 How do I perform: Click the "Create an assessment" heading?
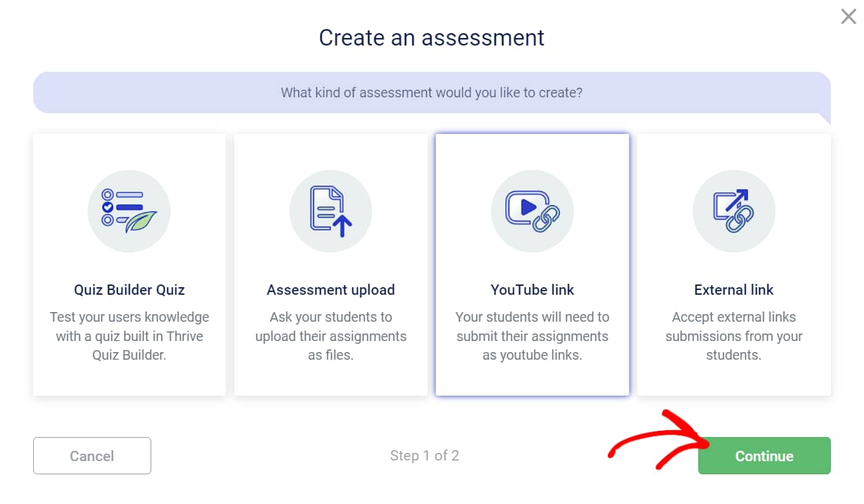[x=432, y=37]
